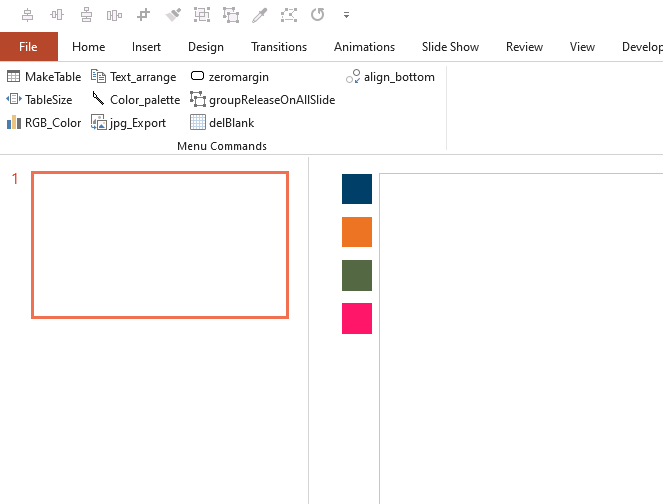Open the File tab
The height and width of the screenshot is (504, 663).
(x=28, y=47)
